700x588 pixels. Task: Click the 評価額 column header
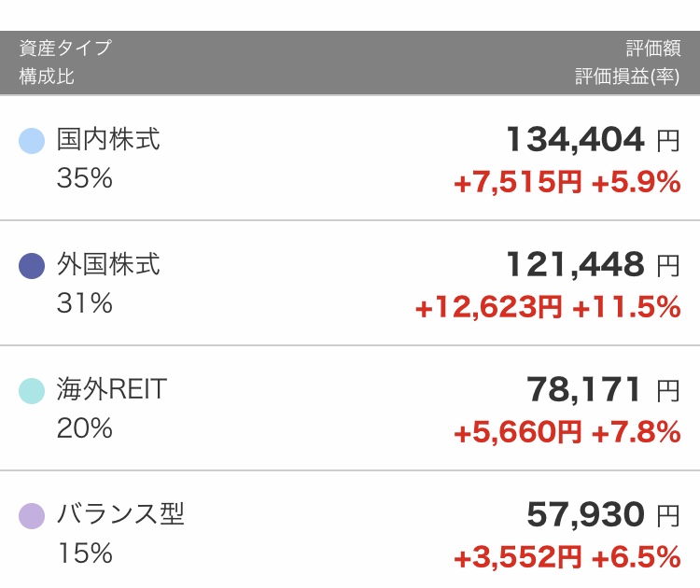[653, 48]
